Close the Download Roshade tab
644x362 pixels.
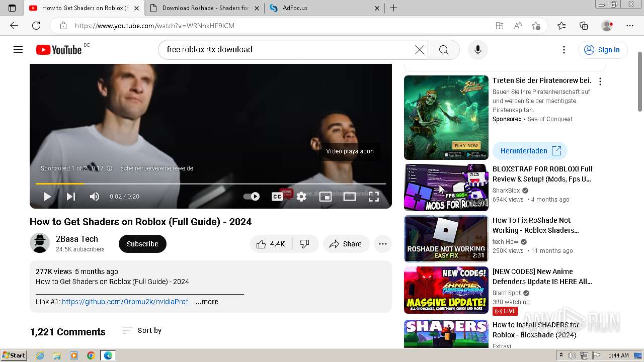257,8
